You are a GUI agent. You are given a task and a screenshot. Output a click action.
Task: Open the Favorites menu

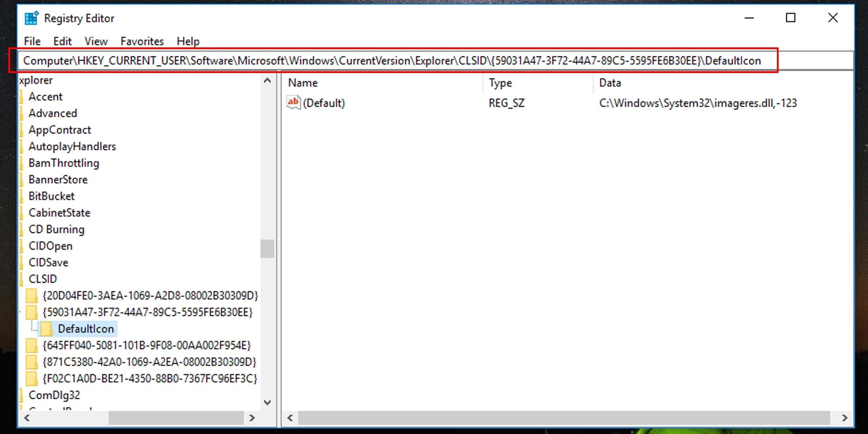[x=142, y=41]
